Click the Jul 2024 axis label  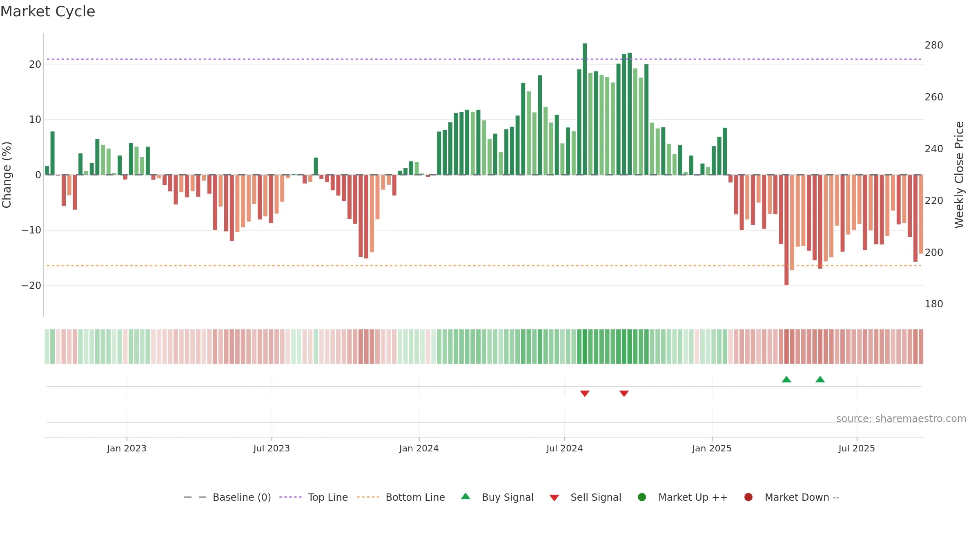coord(565,449)
